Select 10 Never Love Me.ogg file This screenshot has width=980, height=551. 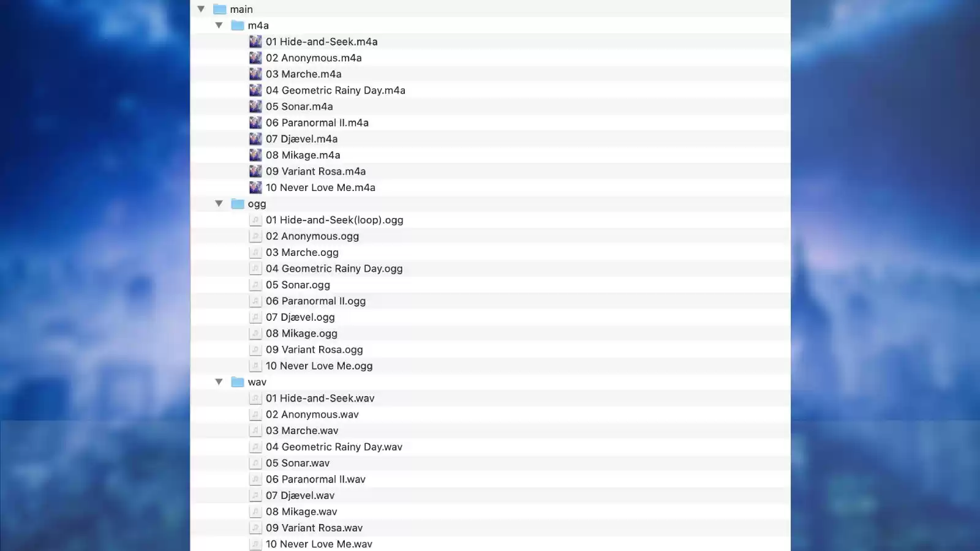318,366
